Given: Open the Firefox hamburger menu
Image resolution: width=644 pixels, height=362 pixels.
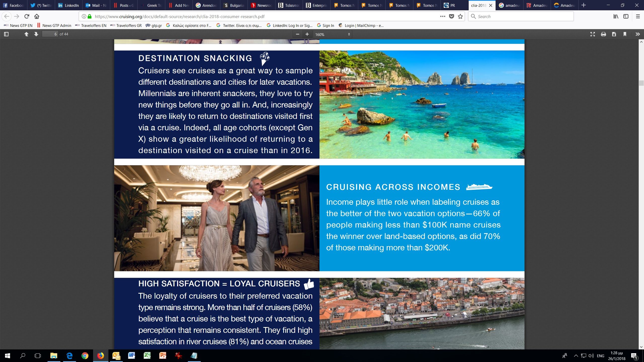Looking at the screenshot, I should [x=638, y=16].
